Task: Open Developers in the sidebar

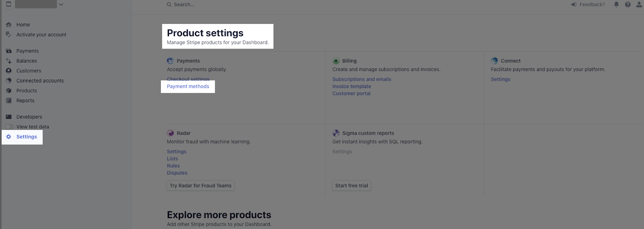Action: coord(29,117)
